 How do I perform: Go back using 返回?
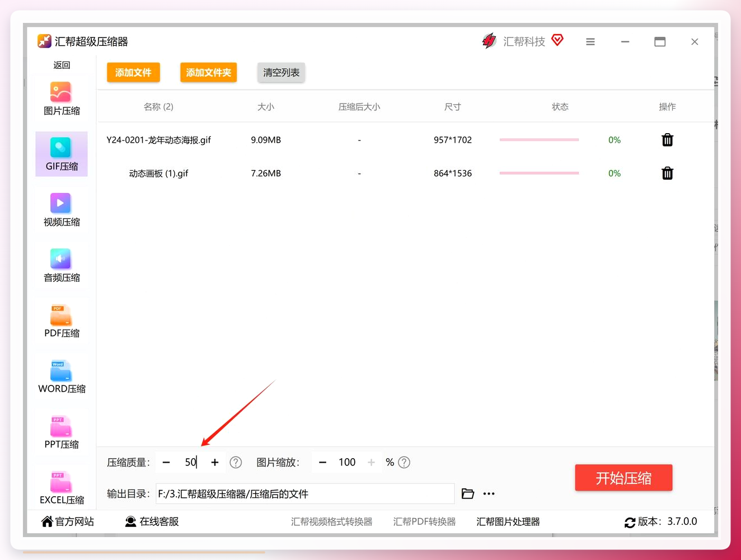click(62, 65)
